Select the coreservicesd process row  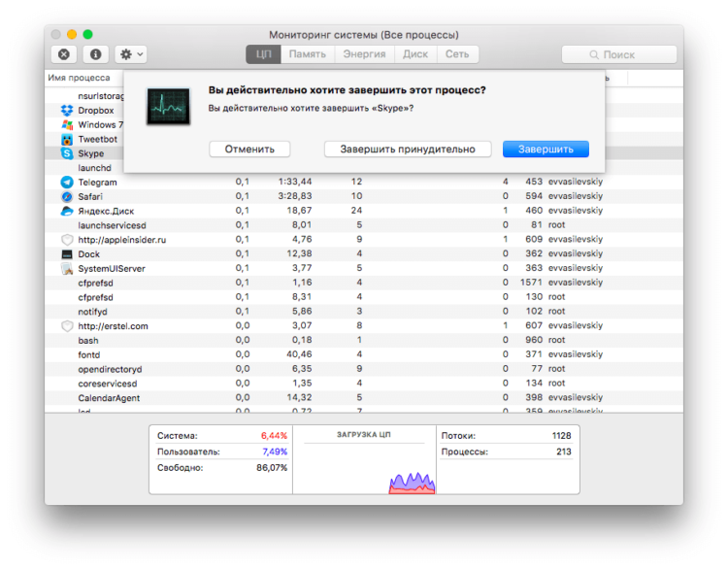pos(364,384)
